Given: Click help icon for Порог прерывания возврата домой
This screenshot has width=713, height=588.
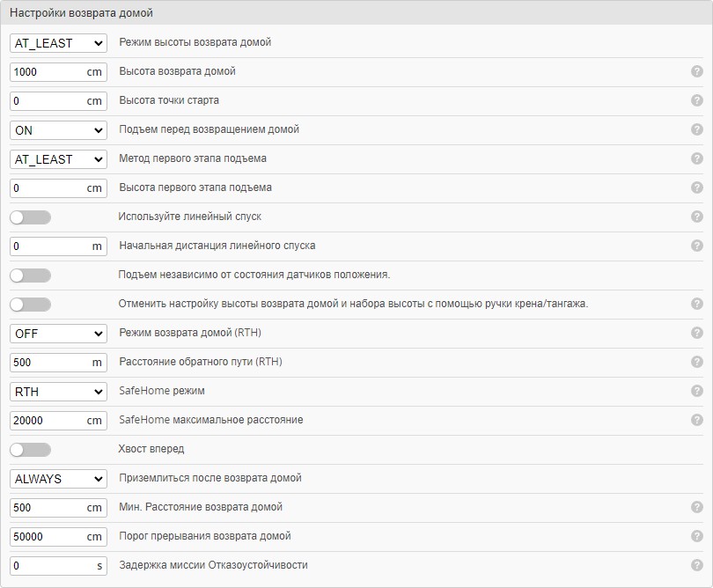Looking at the screenshot, I should 697,536.
